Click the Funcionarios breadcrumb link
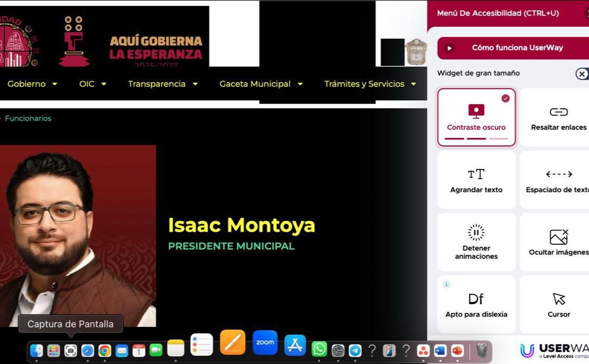589x364 pixels. coord(28,118)
